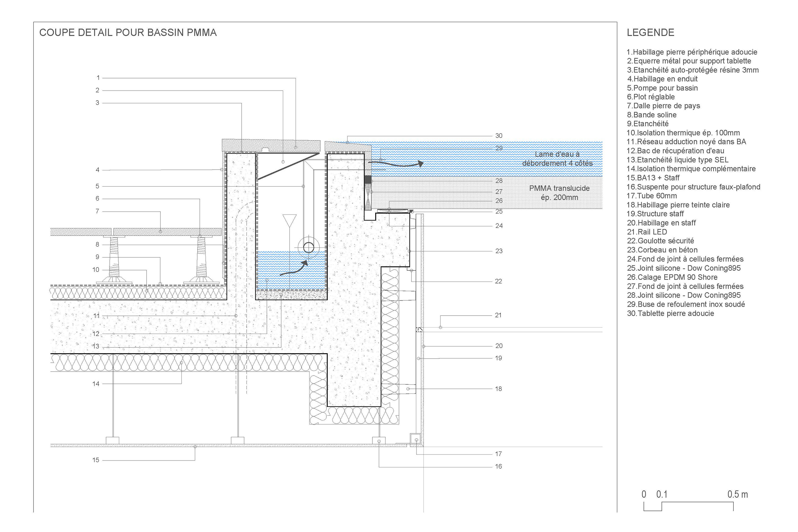
Task: Click legend entry 12 Bac de récupération d'eau
Action: coord(675,151)
